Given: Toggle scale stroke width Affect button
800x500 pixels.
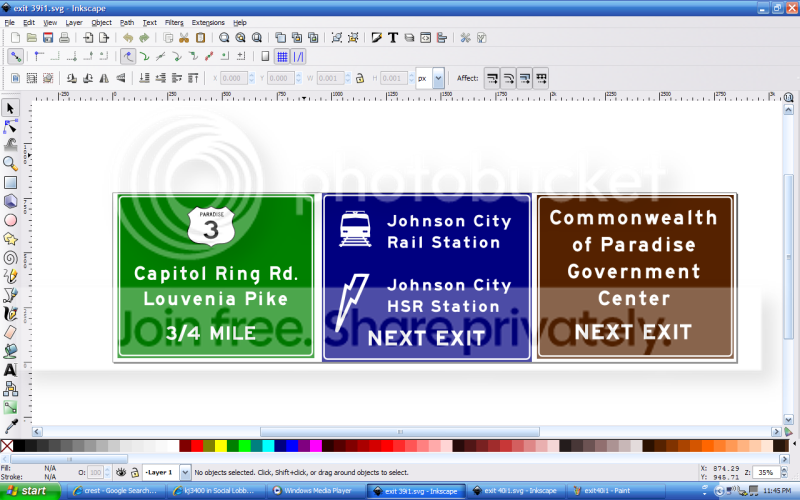Looking at the screenshot, I should tap(492, 78).
